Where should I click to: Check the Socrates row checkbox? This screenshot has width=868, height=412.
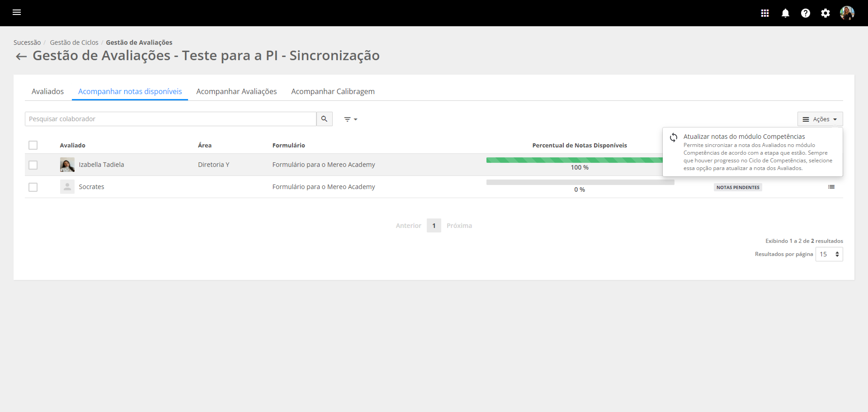(33, 187)
